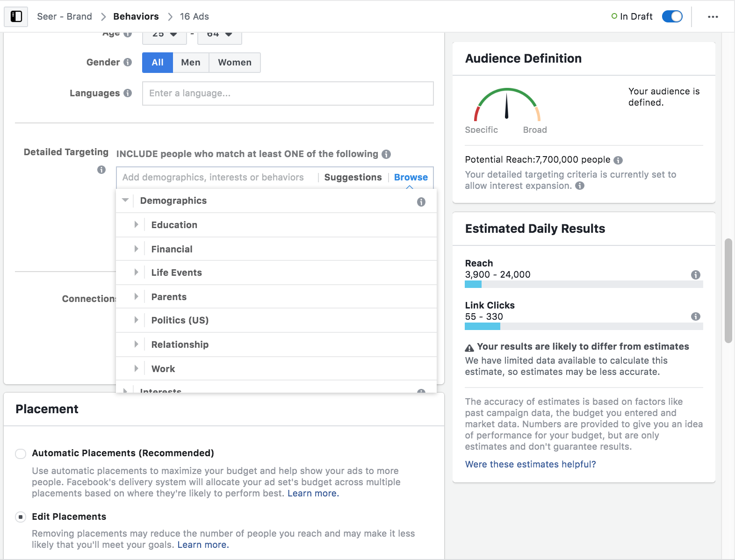Image resolution: width=735 pixels, height=560 pixels.
Task: Toggle the sidebar panel icon
Action: (x=16, y=16)
